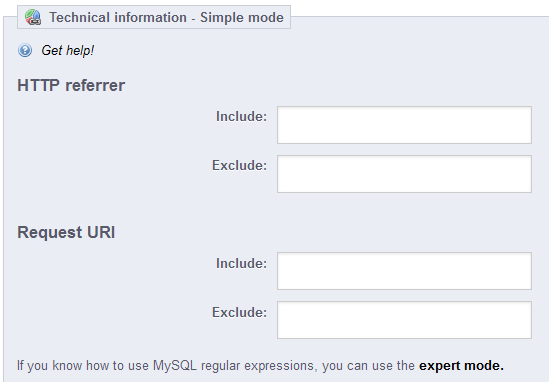Switch to expert mode via link
The height and width of the screenshot is (382, 549).
point(461,366)
